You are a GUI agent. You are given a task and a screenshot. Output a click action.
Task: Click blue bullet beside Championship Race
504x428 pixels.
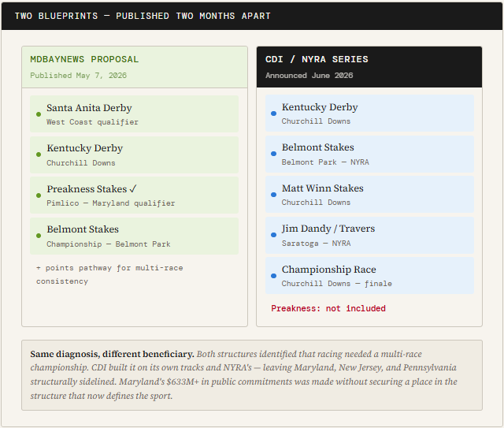(x=273, y=276)
